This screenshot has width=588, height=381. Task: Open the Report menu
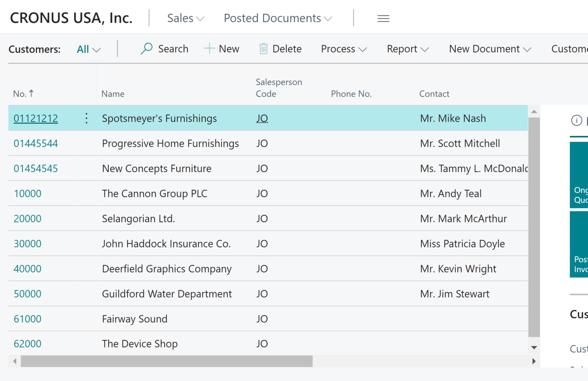(x=407, y=49)
